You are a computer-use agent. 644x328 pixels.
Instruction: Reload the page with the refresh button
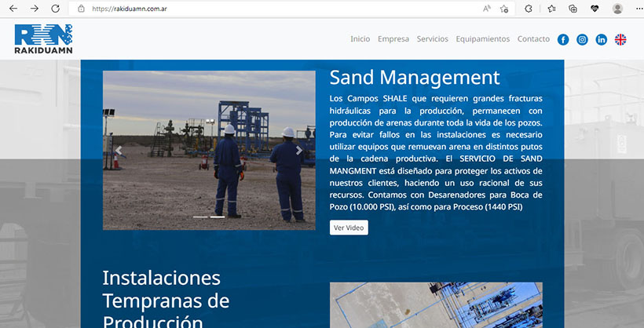(x=55, y=9)
